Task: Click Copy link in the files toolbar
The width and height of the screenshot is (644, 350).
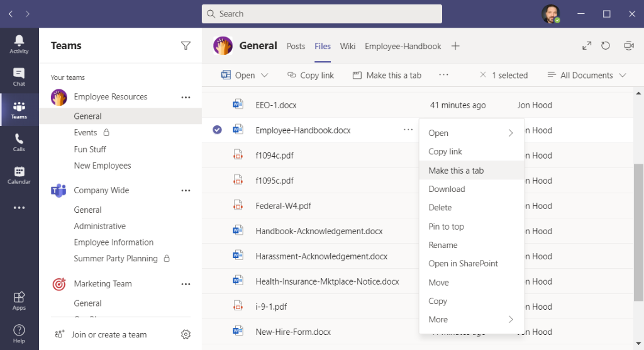Action: point(310,75)
